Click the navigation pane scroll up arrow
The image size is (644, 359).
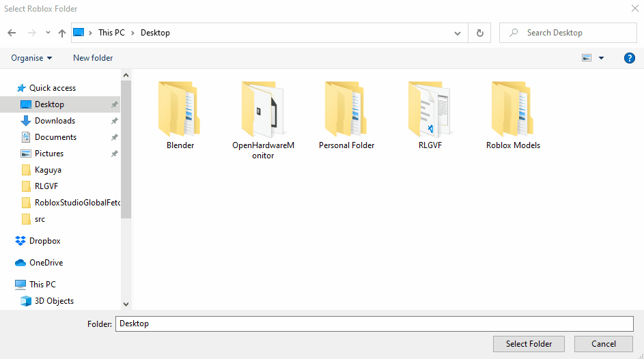coord(126,75)
